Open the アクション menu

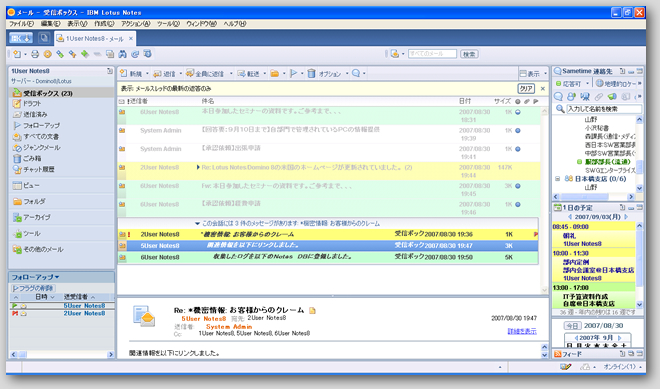pos(136,24)
